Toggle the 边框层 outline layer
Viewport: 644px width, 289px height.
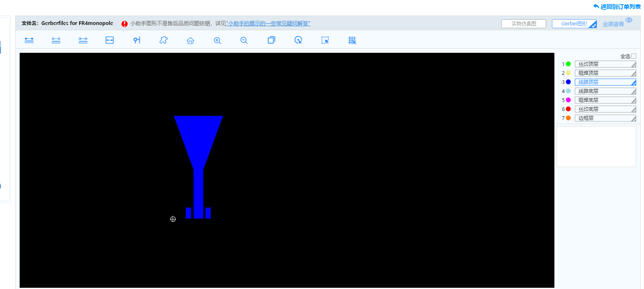pyautogui.click(x=606, y=118)
